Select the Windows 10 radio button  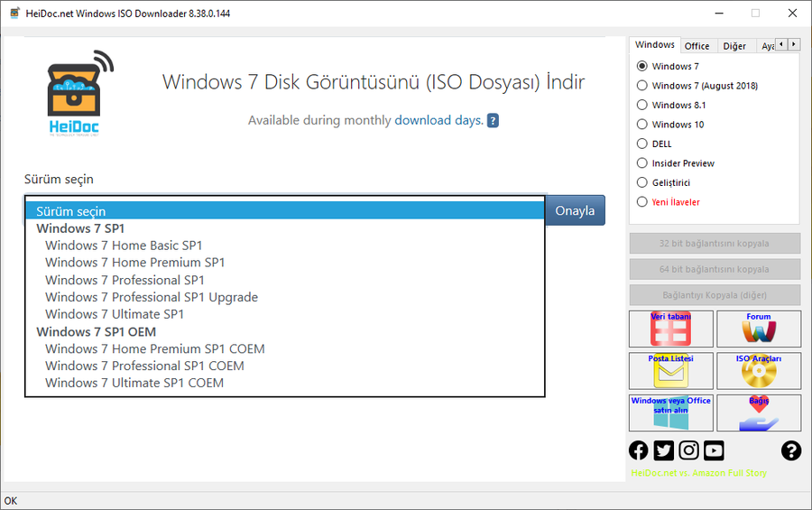click(x=642, y=125)
